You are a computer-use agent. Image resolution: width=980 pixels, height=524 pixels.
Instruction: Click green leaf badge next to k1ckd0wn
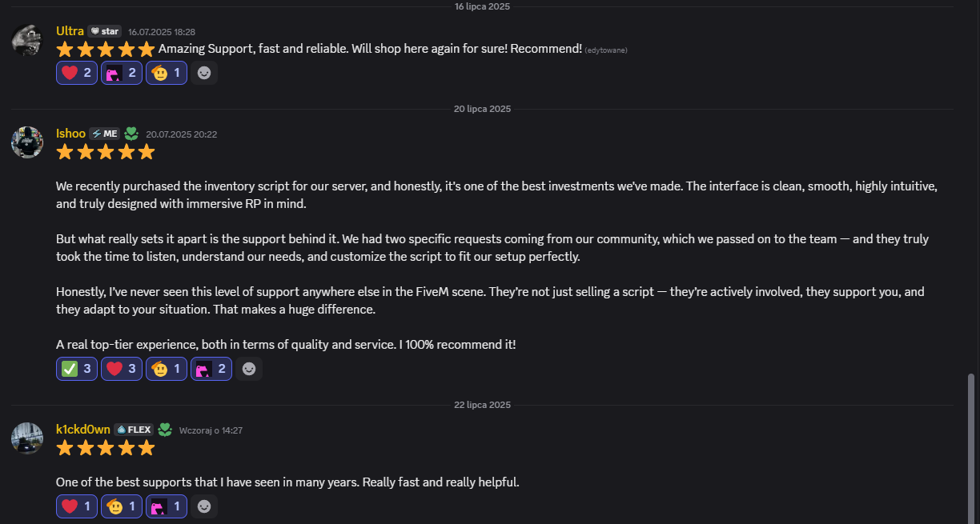[165, 430]
